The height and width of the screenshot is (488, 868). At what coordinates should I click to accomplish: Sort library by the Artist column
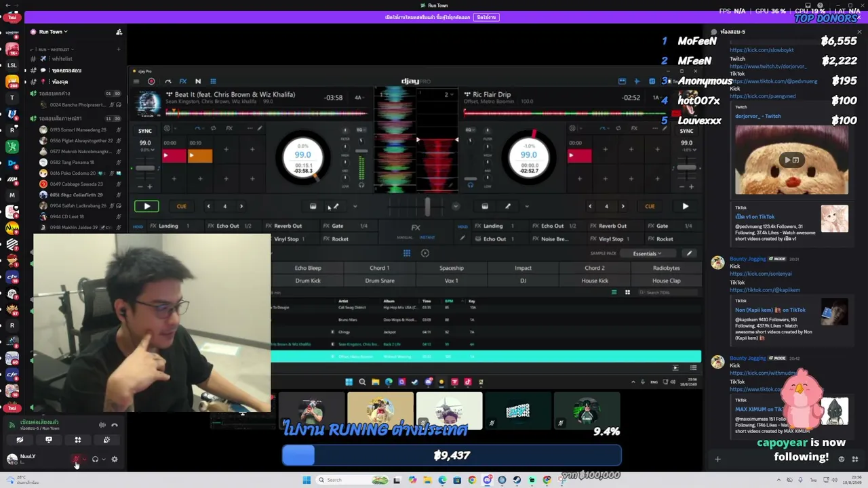[x=343, y=301]
